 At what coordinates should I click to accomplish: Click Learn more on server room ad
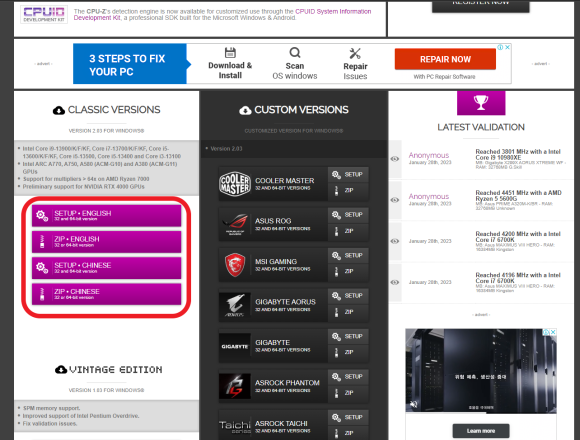click(x=481, y=431)
